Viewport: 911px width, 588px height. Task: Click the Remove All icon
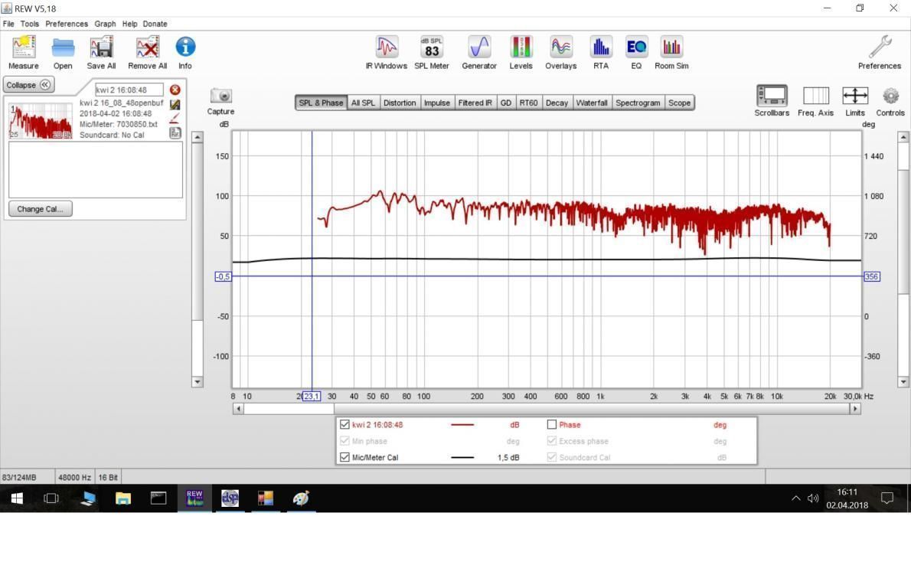coord(147,52)
